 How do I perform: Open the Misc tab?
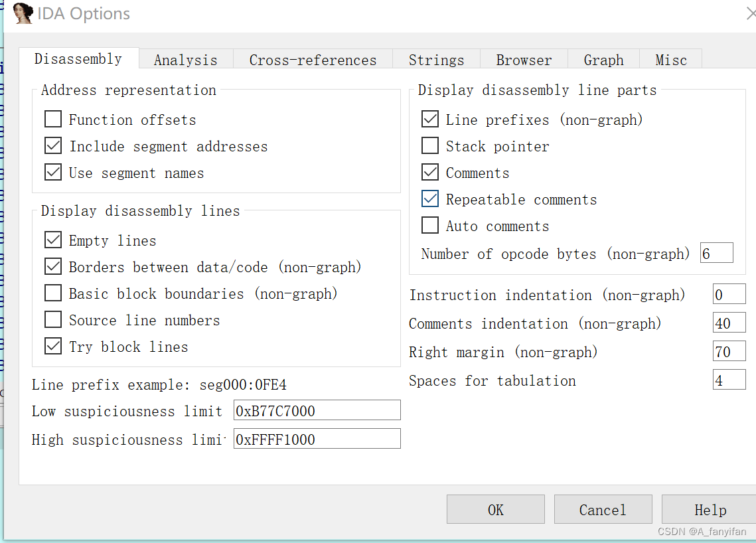(670, 60)
